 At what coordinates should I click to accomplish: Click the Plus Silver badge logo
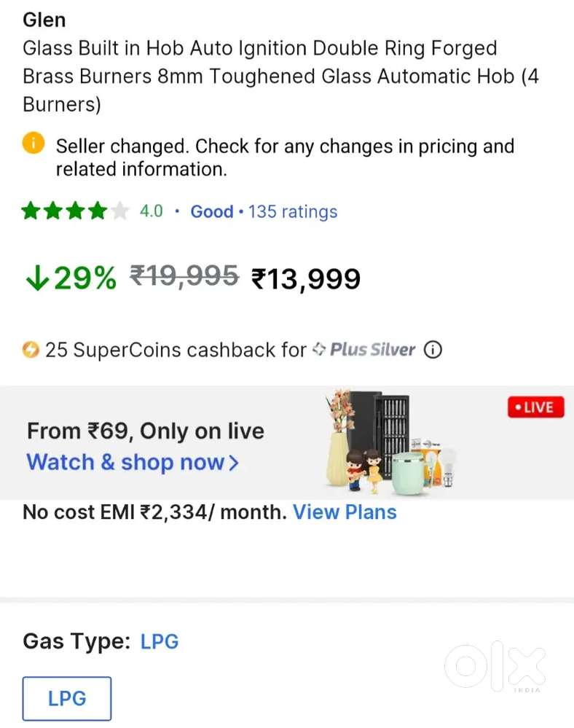point(364,350)
